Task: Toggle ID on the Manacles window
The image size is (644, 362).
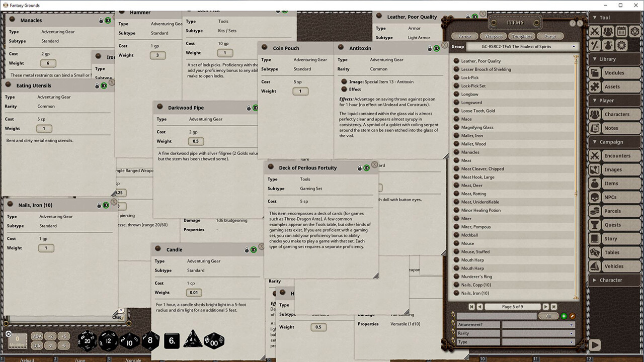Action: coord(108,20)
